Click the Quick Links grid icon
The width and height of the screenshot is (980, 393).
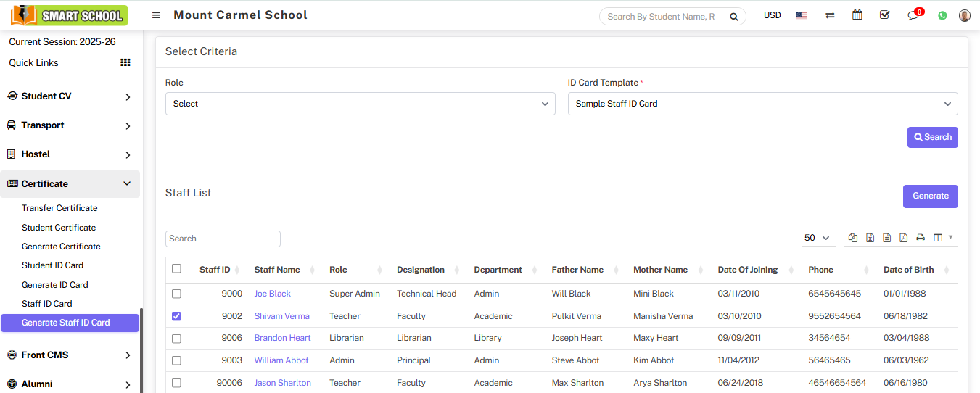click(125, 63)
